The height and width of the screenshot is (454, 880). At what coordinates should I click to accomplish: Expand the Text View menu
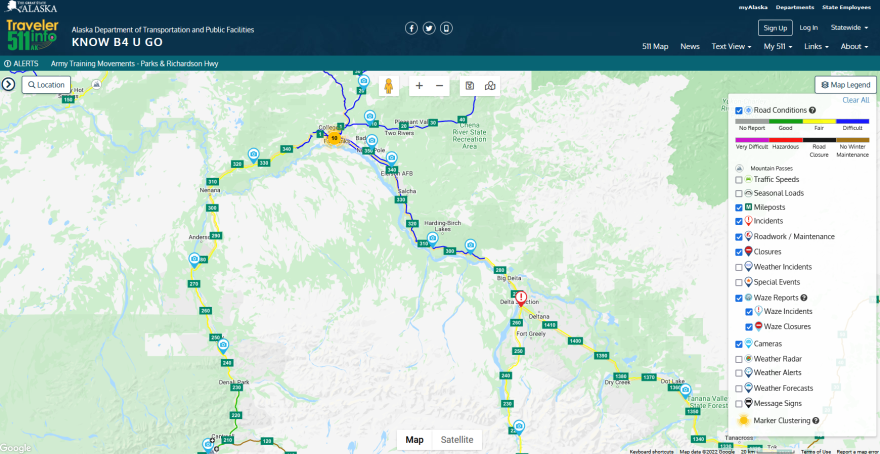(731, 47)
